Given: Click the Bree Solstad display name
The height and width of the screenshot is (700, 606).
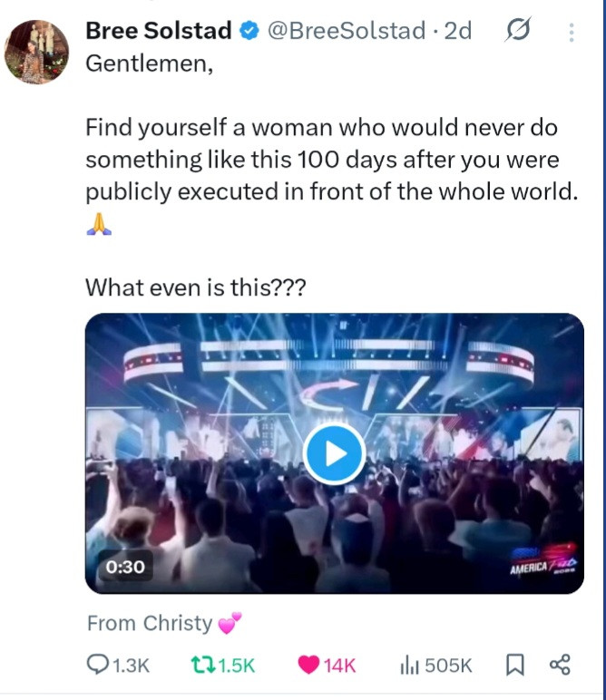Looking at the screenshot, I should pyautogui.click(x=159, y=31).
